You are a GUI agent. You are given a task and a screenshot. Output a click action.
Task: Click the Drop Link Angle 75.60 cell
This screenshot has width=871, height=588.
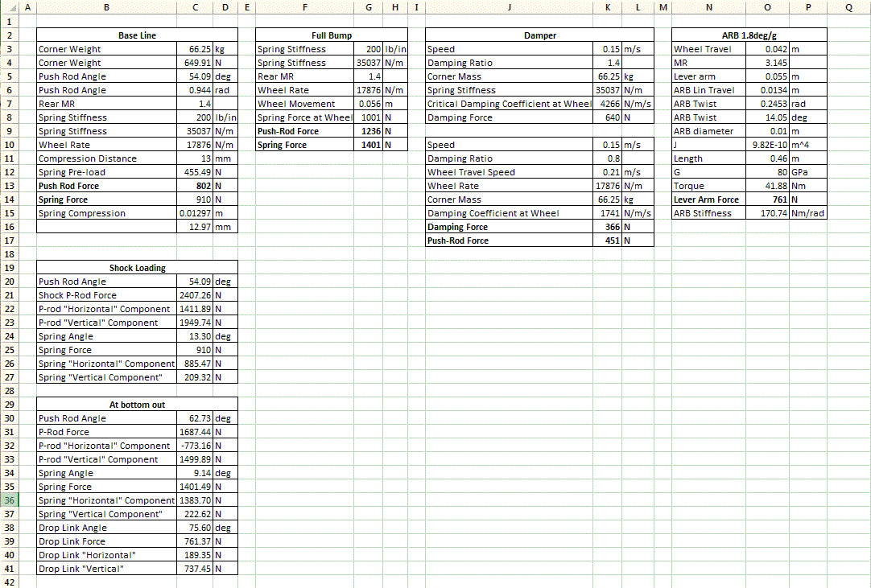195,528
